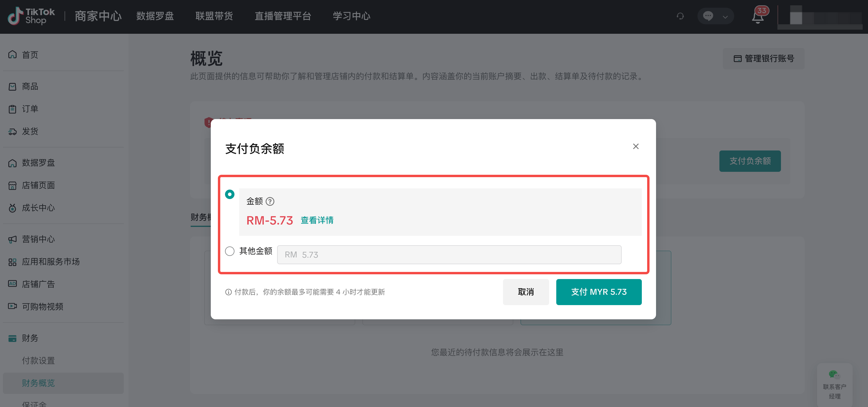Select the 金额 RM-5.73 radio option
This screenshot has height=407, width=868.
[x=229, y=194]
